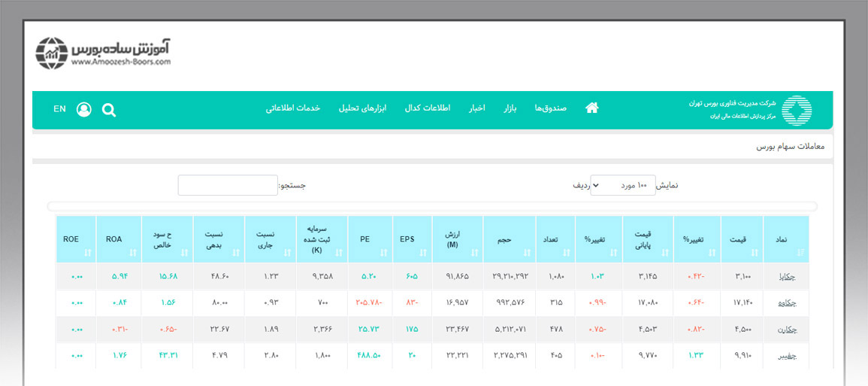Click the Amoozesh-Boors site logo
The width and height of the screenshot is (868, 386).
[104, 53]
